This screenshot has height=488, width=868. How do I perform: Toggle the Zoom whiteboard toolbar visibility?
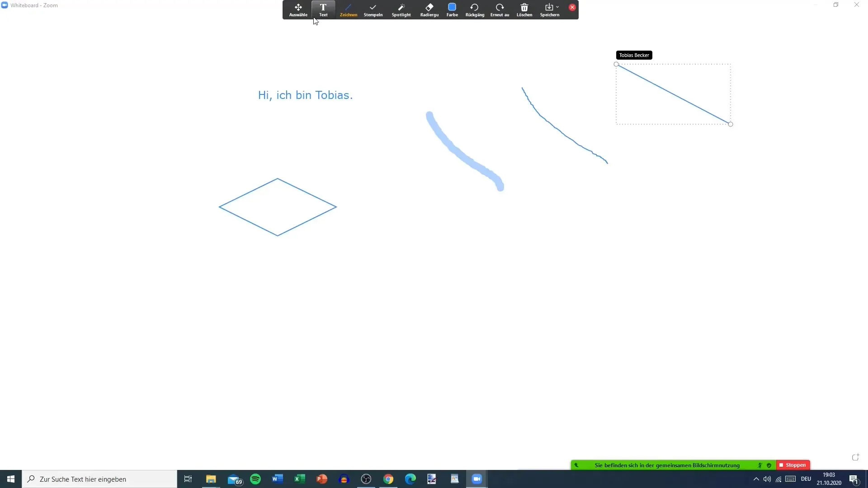(572, 7)
